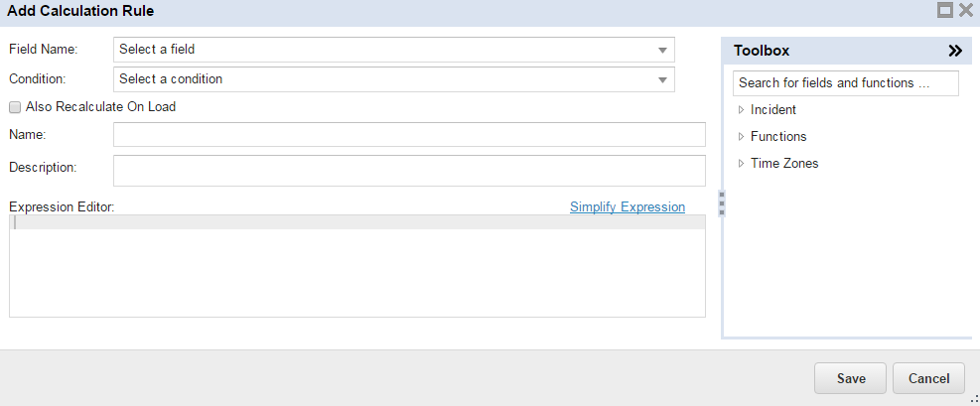Enable Also Recalculate On Load checkbox
Viewport: 980px width, 406px height.
(15, 106)
